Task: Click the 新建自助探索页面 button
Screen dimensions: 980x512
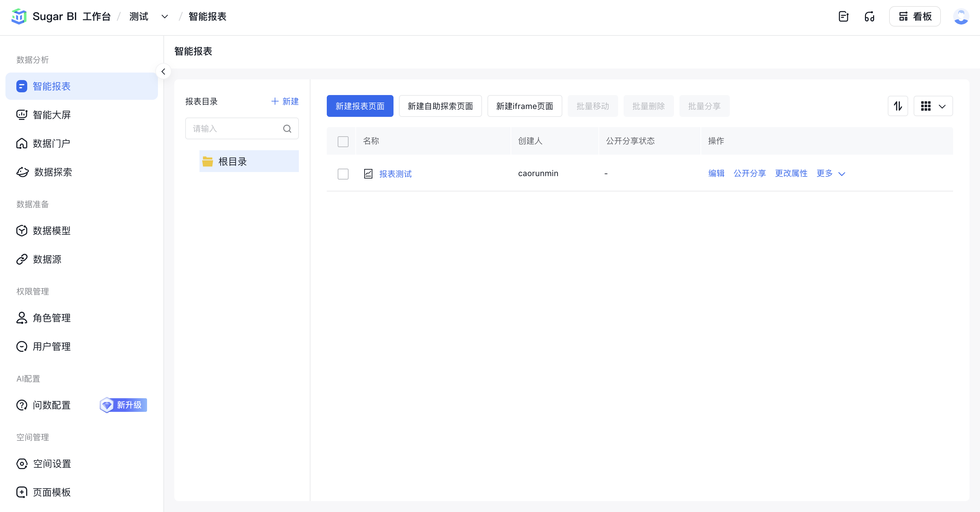Action: tap(440, 106)
